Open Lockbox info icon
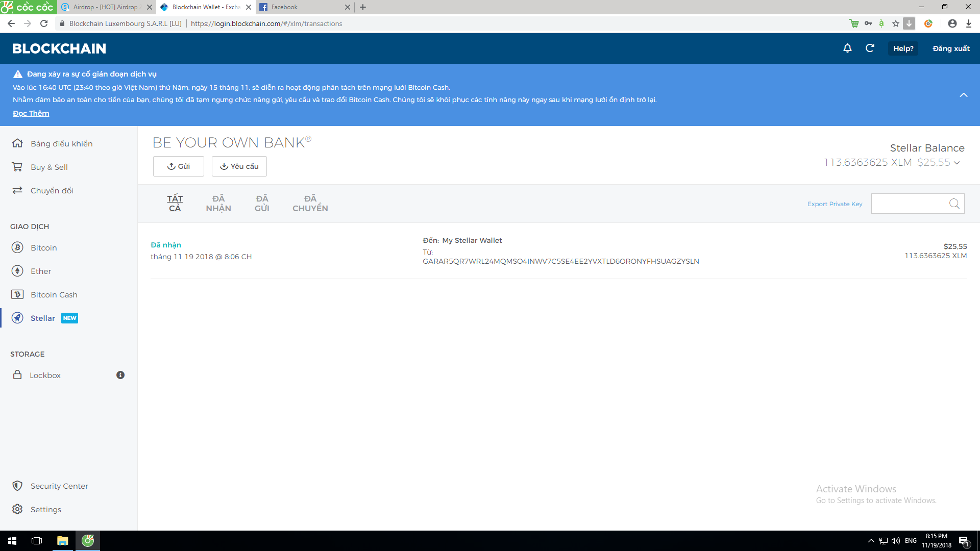The image size is (980, 551). pyautogui.click(x=120, y=375)
